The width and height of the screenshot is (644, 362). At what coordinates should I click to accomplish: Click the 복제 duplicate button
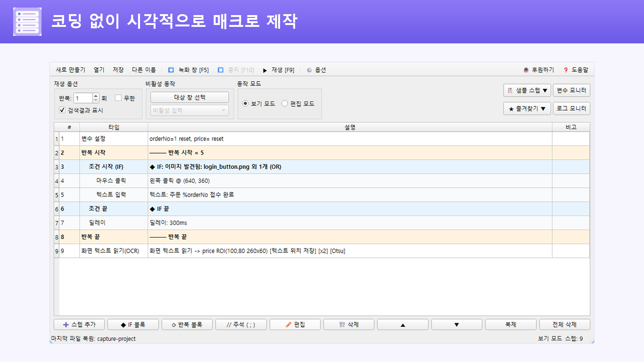coord(511,324)
